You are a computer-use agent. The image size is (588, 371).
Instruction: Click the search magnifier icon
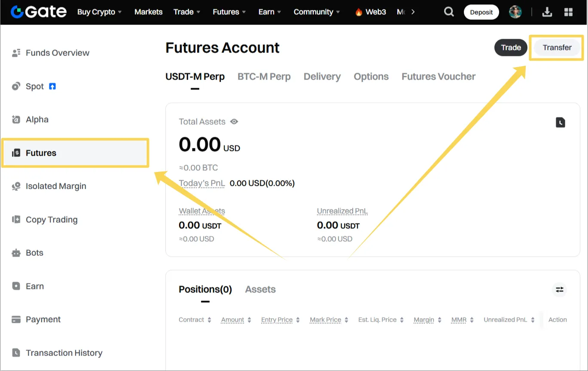coord(449,12)
